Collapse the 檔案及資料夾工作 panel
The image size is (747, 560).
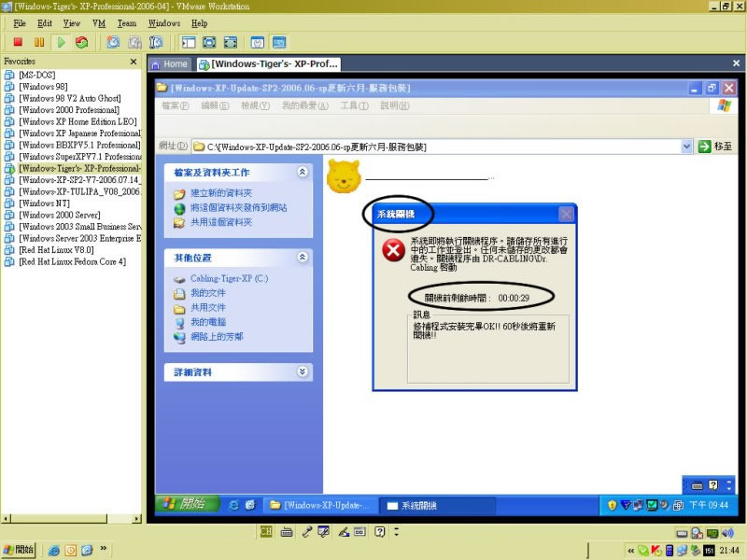[x=302, y=172]
